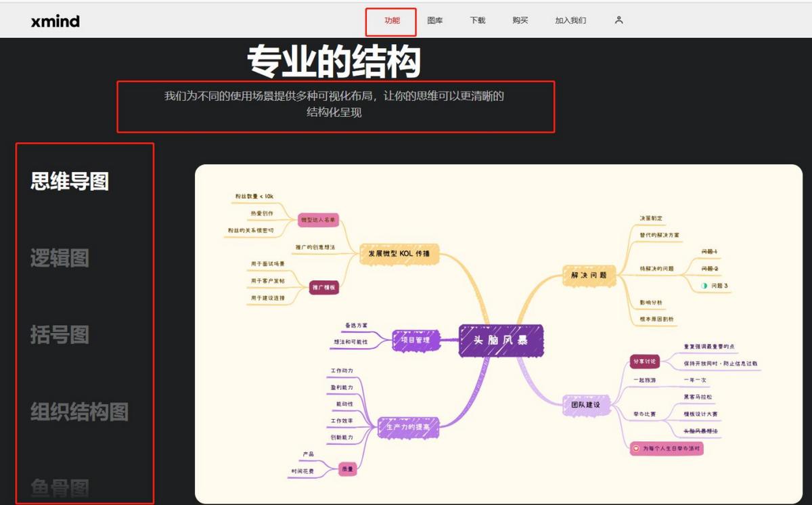Click the 项目管理 node
Screen dimensions: 812x505
(415, 341)
